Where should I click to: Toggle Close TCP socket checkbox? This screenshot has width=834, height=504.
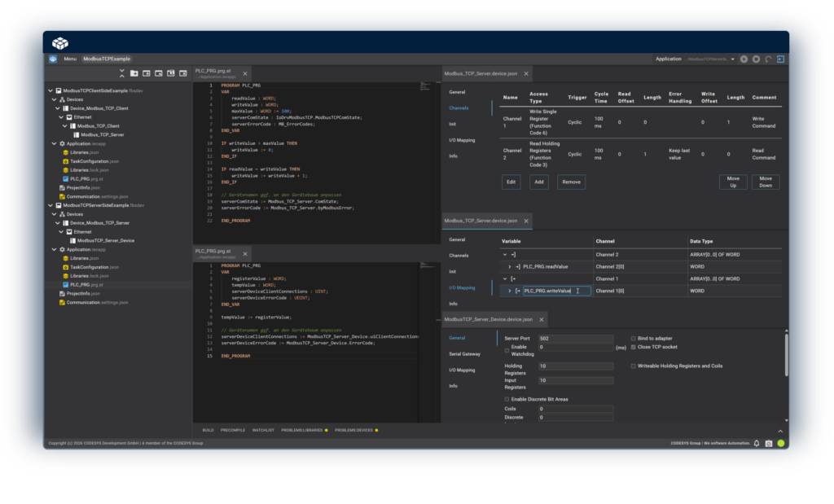[634, 347]
